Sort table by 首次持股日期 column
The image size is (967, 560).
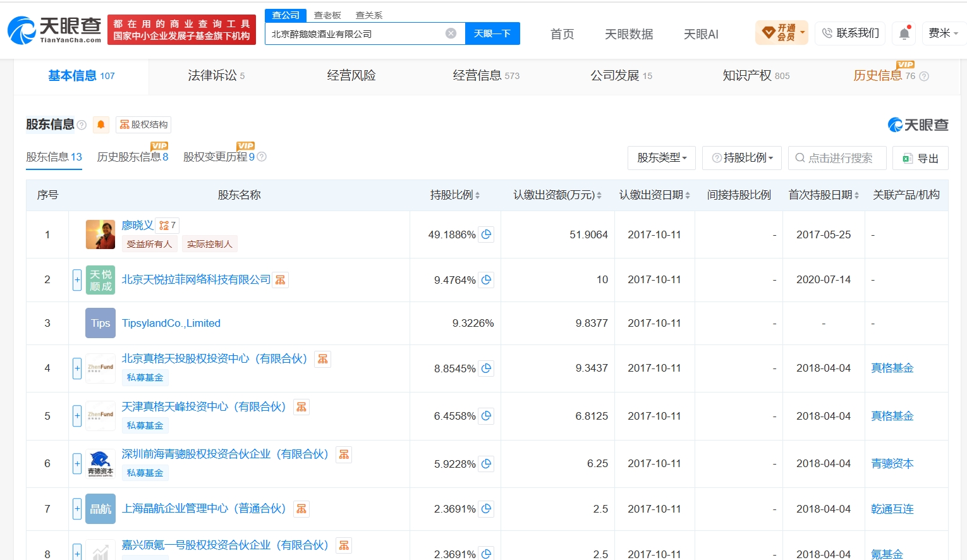click(824, 195)
